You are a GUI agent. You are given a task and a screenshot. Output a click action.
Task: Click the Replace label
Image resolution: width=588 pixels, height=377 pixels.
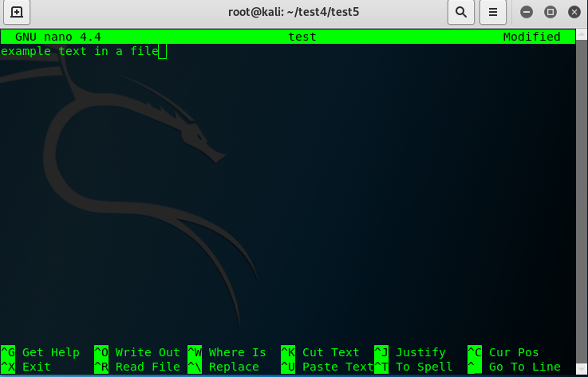[x=234, y=367]
